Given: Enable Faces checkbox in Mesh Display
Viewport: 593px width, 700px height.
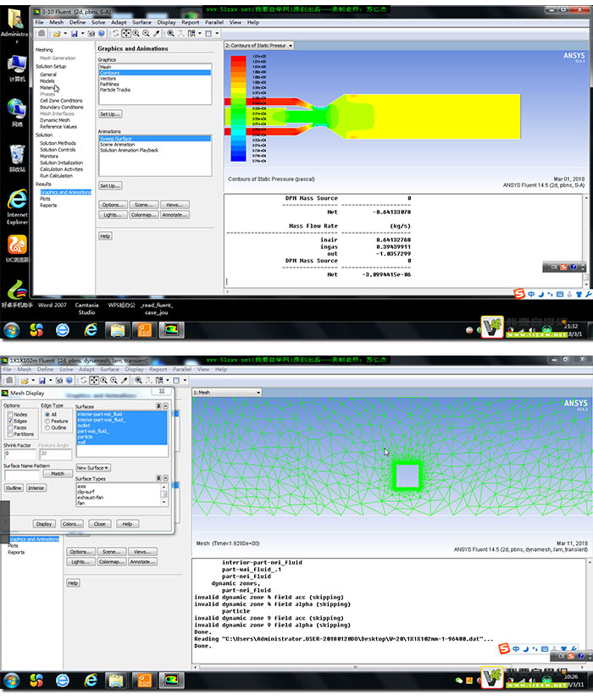Looking at the screenshot, I should (10, 427).
